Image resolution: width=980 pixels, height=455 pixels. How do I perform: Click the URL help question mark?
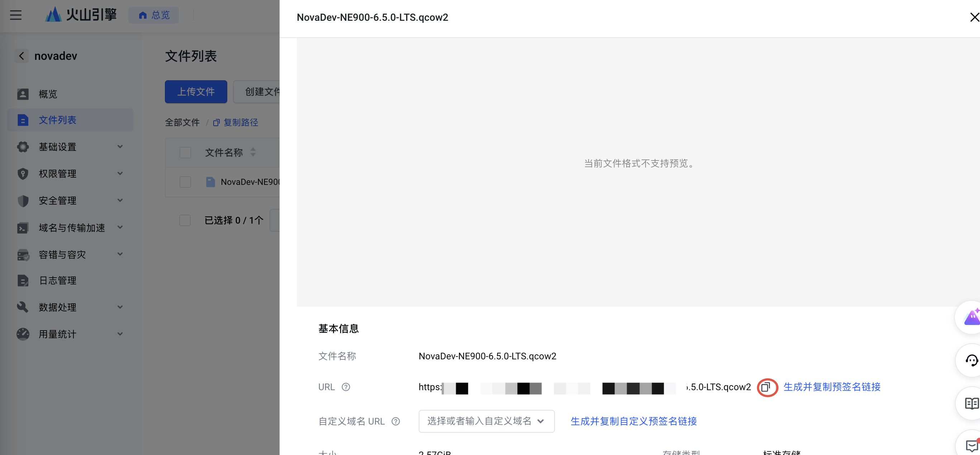(x=346, y=387)
